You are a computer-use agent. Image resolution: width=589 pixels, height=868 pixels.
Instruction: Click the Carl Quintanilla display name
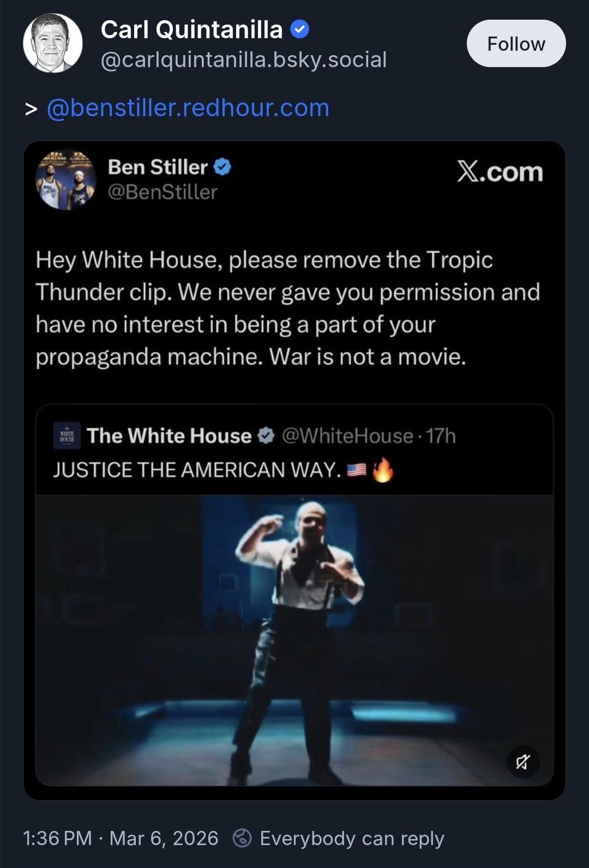point(191,29)
